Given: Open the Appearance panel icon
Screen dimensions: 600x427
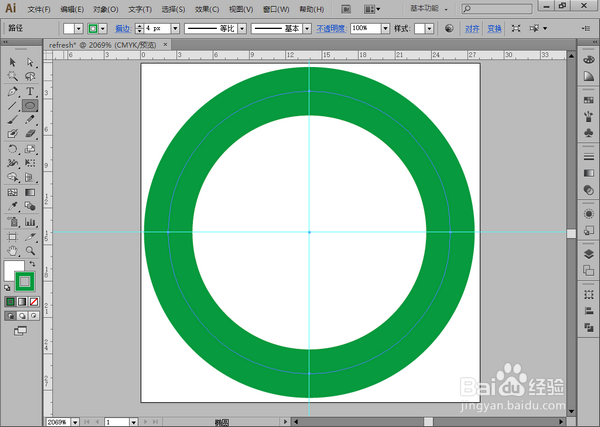Looking at the screenshot, I should pyautogui.click(x=589, y=214).
